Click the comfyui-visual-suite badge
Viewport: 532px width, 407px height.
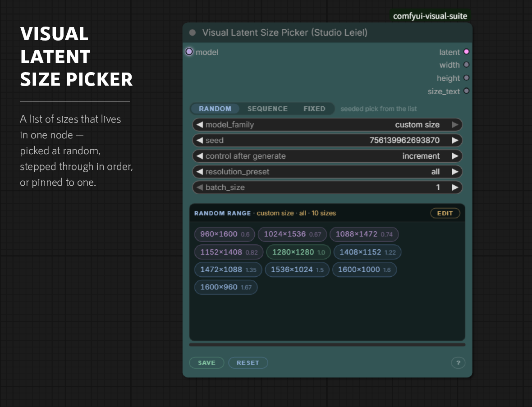coord(430,16)
